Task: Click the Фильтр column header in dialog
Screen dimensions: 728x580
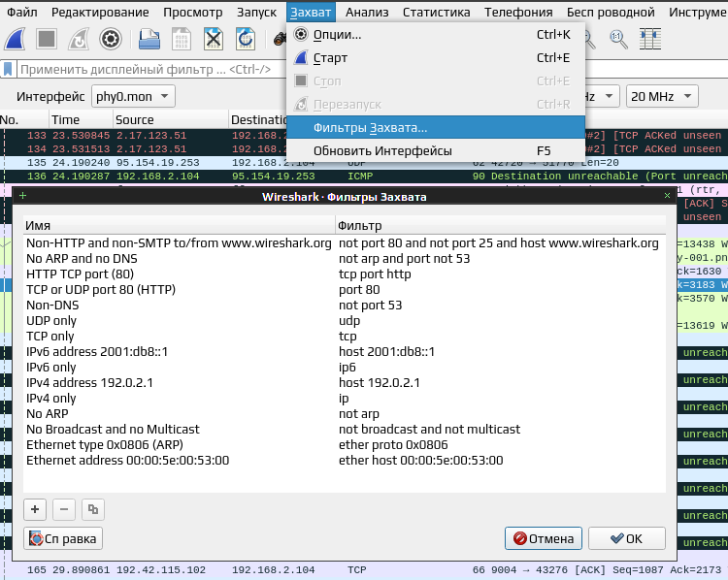Action: click(x=501, y=226)
